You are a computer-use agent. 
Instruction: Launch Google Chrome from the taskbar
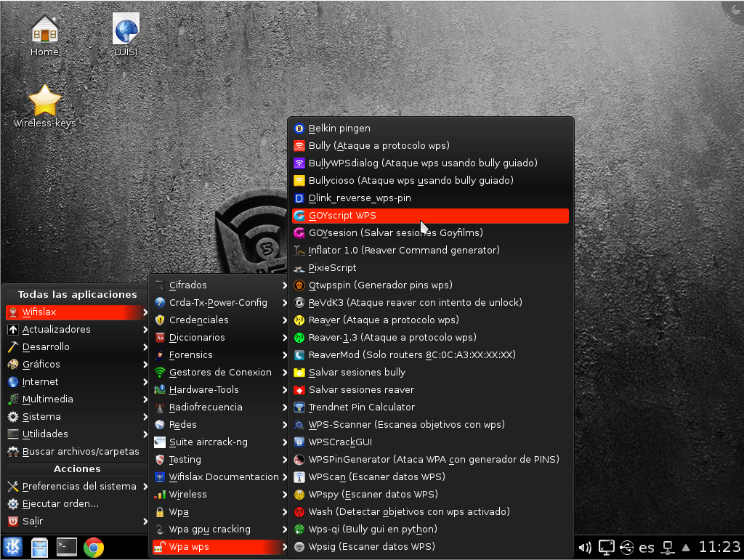point(94,547)
